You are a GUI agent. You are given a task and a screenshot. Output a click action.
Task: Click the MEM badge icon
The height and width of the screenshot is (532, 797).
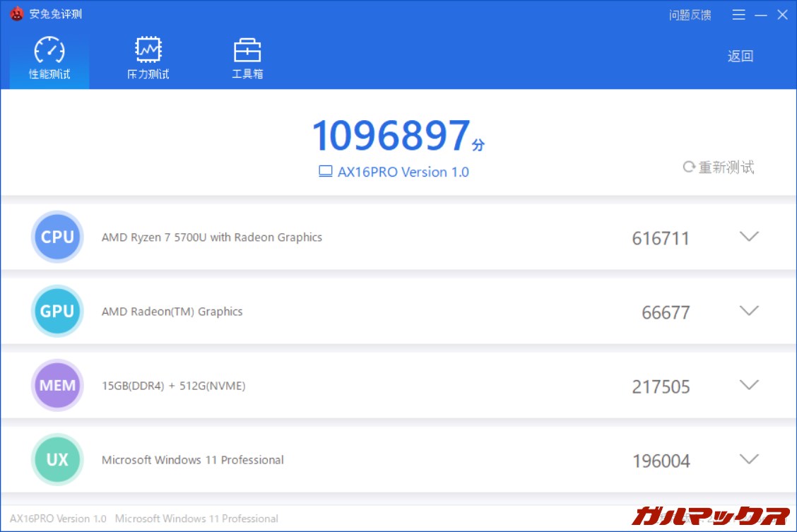[57, 386]
